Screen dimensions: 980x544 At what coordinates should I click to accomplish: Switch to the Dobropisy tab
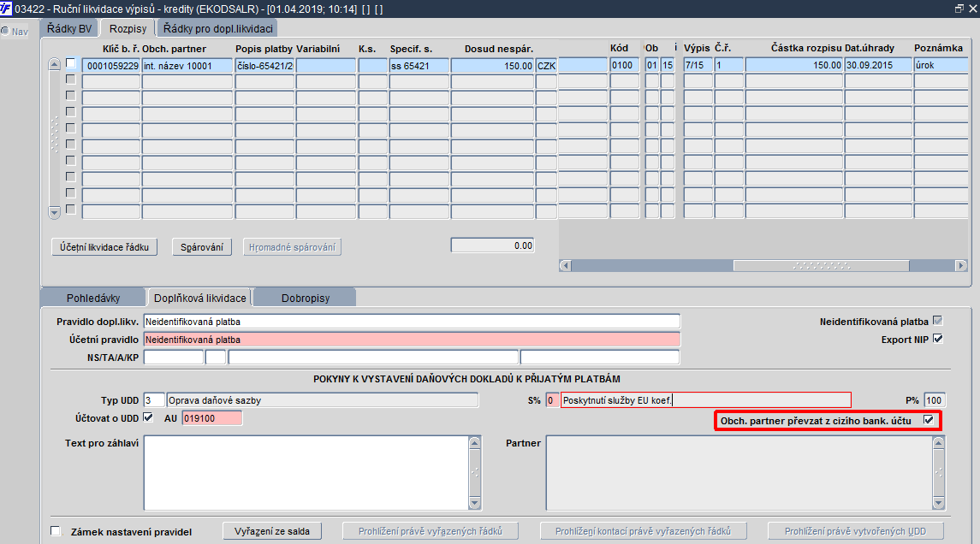tap(305, 298)
